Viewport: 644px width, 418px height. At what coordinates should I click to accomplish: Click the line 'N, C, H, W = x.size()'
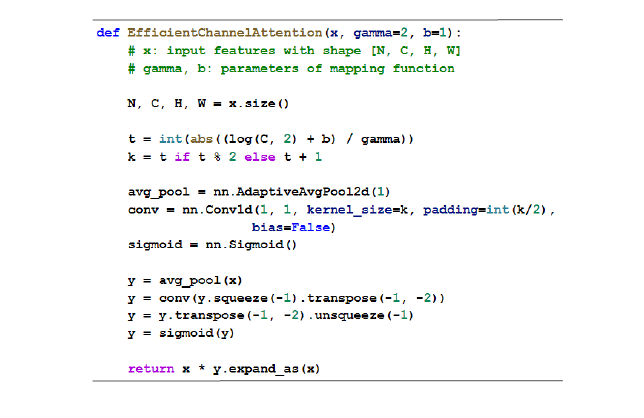click(208, 103)
